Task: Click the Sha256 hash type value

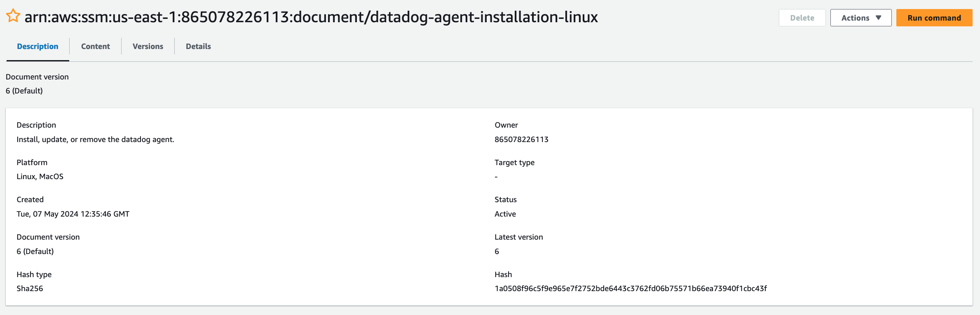Action: pos(30,289)
